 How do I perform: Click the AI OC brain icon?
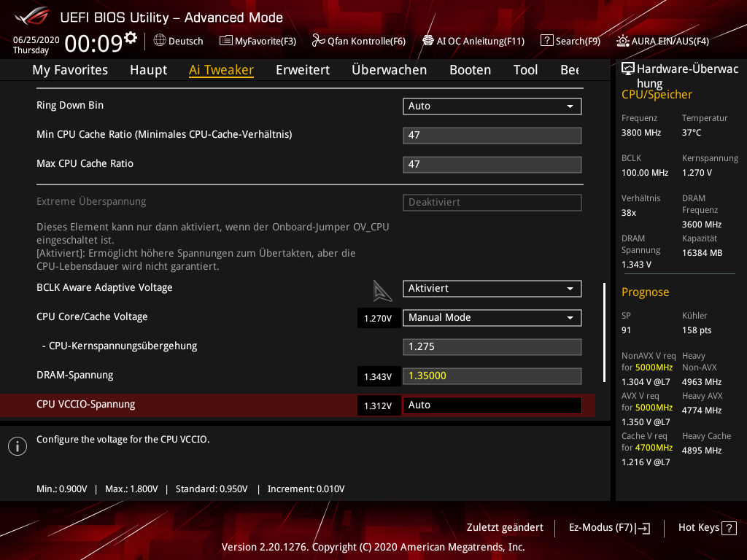pyautogui.click(x=428, y=41)
